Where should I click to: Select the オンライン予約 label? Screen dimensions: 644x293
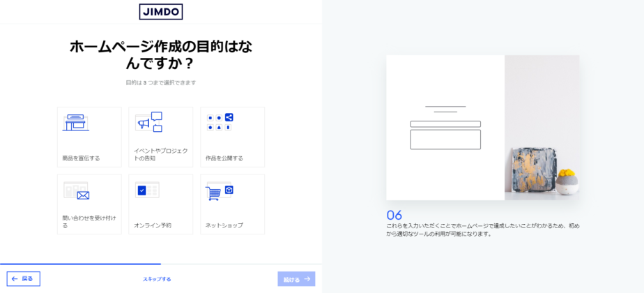pos(153,225)
